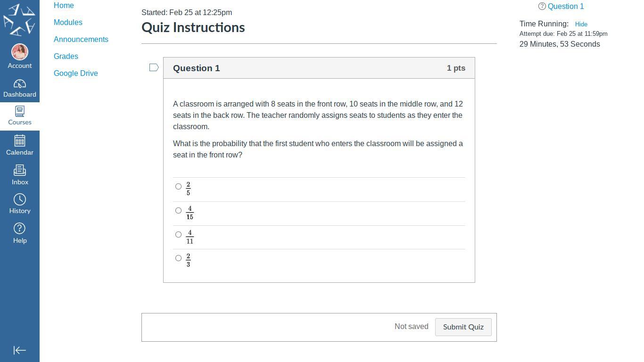644x362 pixels.
Task: Click the Submit Quiz button
Action: coord(463,327)
